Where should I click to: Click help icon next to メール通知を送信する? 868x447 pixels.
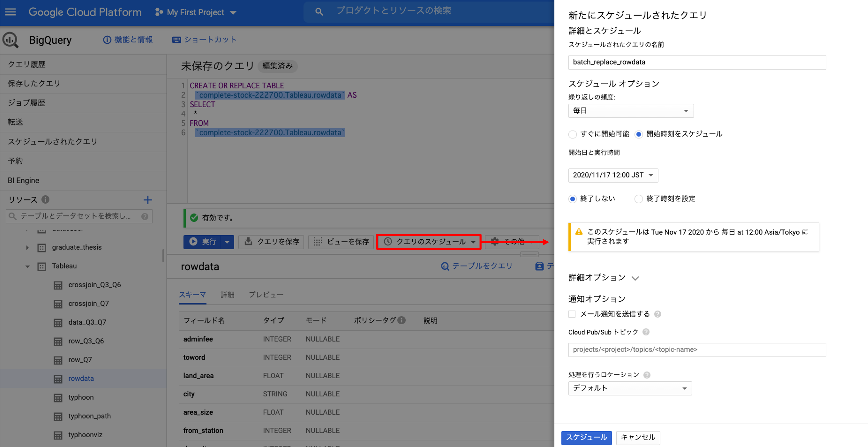tap(657, 314)
